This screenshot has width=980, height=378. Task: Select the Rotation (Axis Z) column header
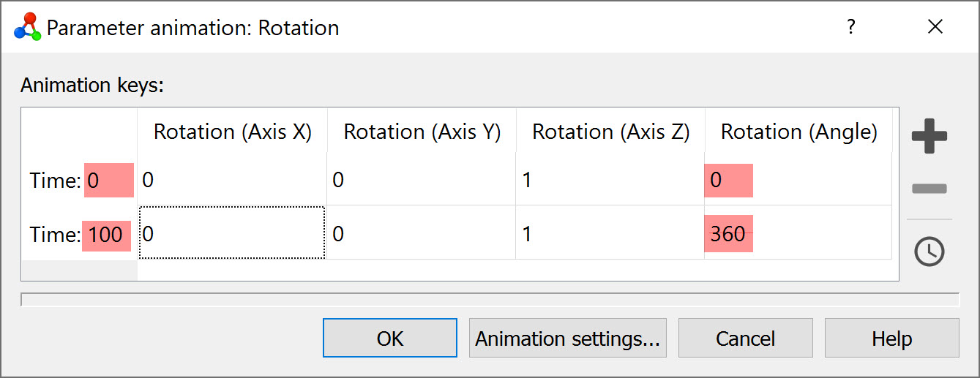pyautogui.click(x=610, y=132)
